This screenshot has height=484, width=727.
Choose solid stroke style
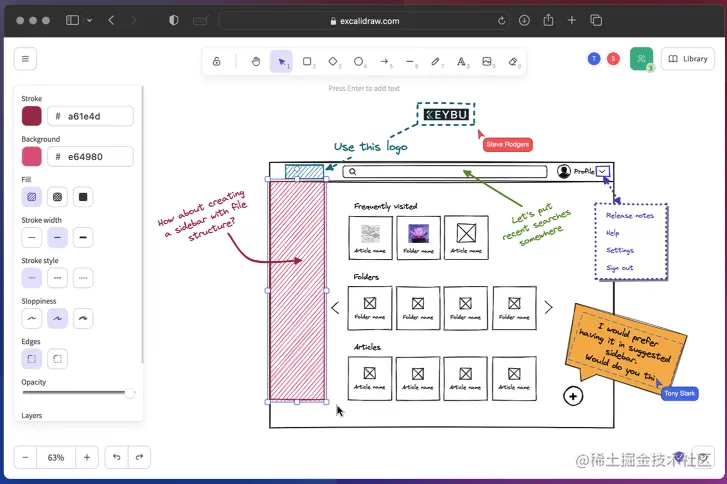(x=32, y=278)
